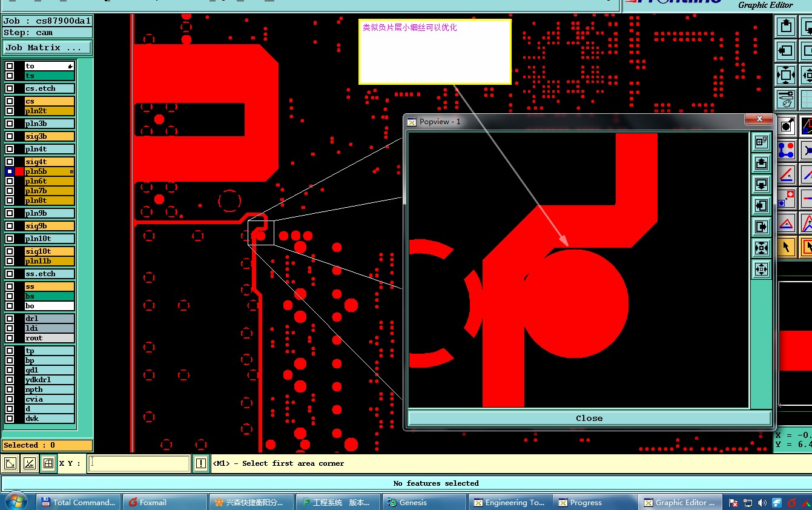Select the pln4t layer row
Image resolution: width=812 pixels, height=510 pixels.
pyautogui.click(x=50, y=149)
